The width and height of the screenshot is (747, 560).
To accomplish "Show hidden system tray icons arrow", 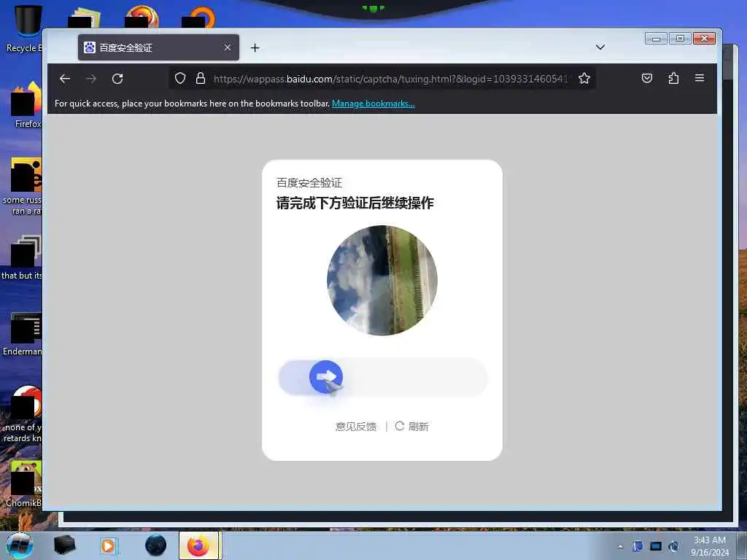I will click(620, 547).
